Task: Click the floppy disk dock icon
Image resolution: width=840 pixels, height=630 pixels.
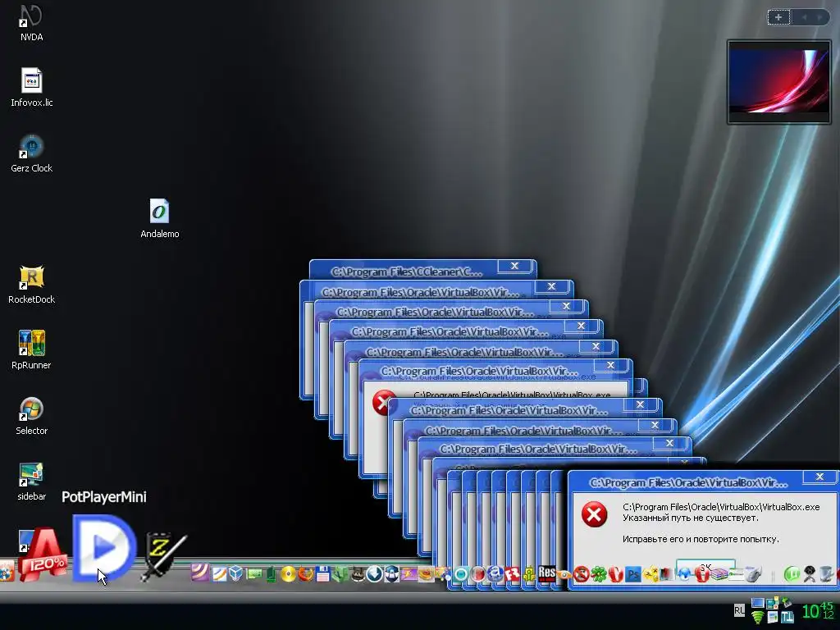Action: tap(322, 573)
